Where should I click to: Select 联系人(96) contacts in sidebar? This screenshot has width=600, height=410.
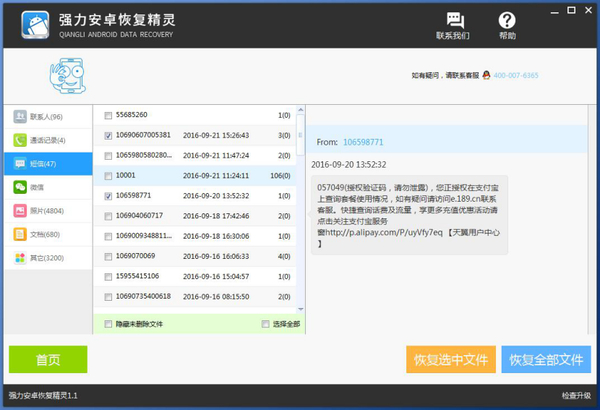point(46,117)
